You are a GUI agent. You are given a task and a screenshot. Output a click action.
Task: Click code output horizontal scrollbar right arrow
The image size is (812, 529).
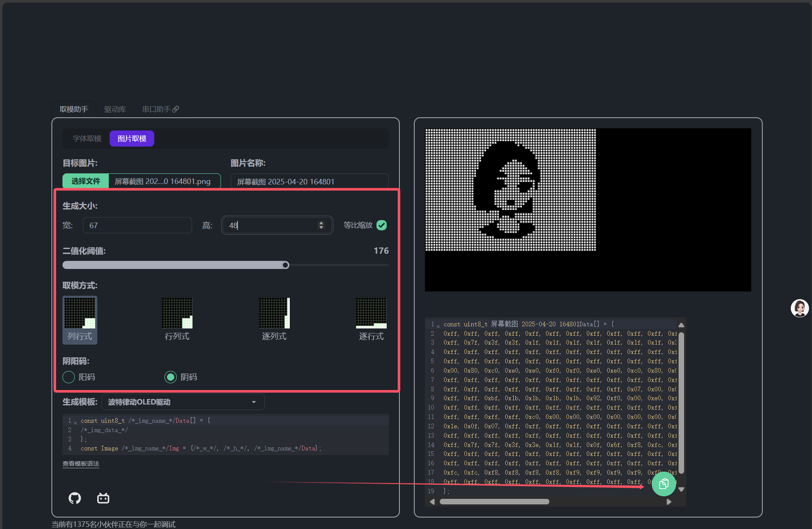click(669, 501)
